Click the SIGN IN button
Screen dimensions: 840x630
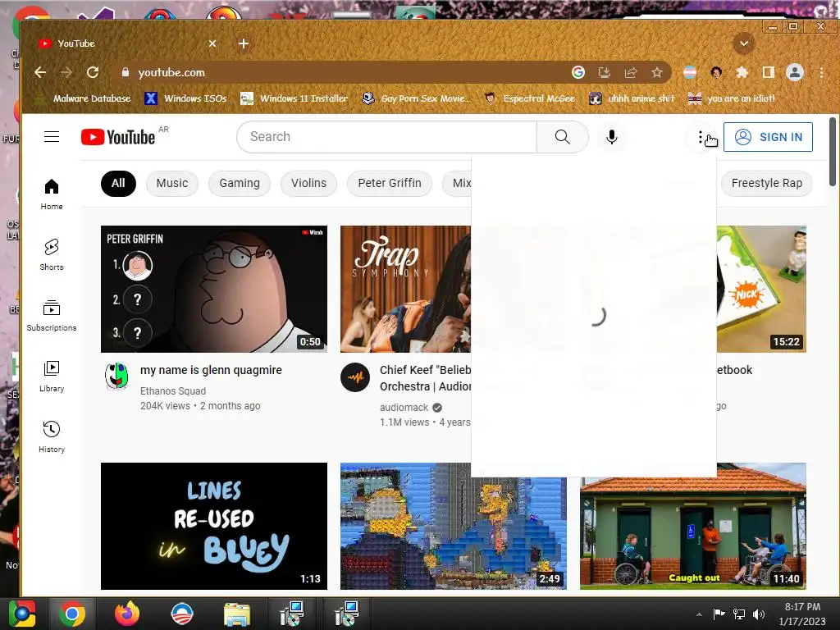point(768,137)
